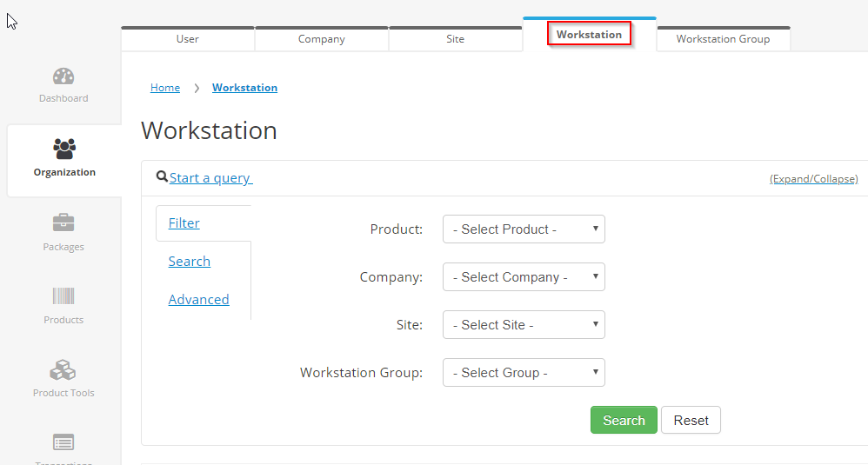Click the Packages label in sidebar

point(63,247)
